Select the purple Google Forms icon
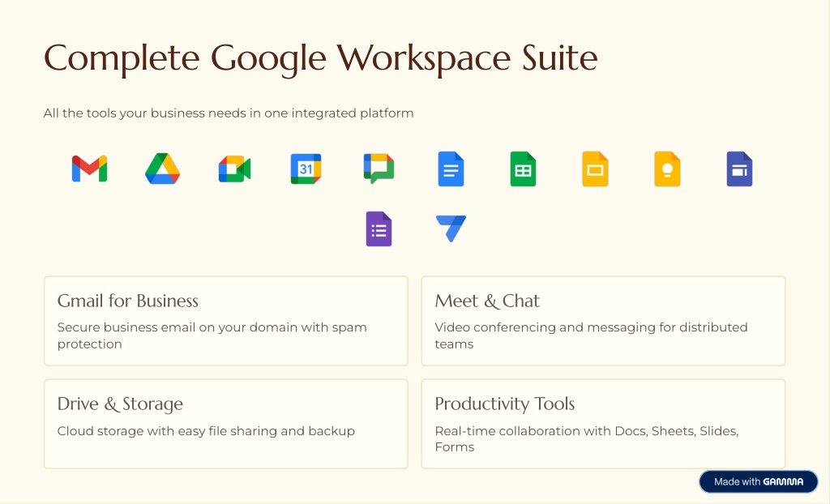Viewport: 830px width, 504px height. click(x=379, y=229)
